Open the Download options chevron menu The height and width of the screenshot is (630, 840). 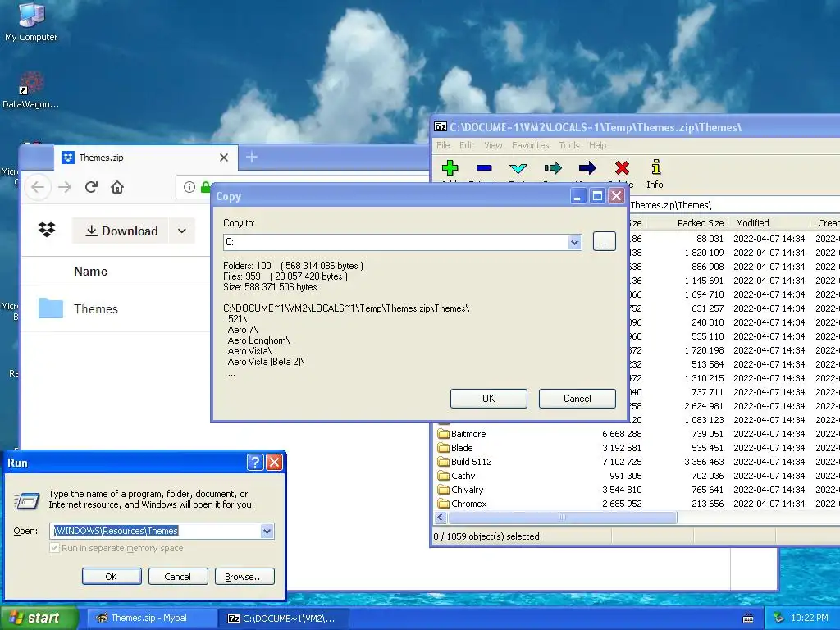point(182,231)
